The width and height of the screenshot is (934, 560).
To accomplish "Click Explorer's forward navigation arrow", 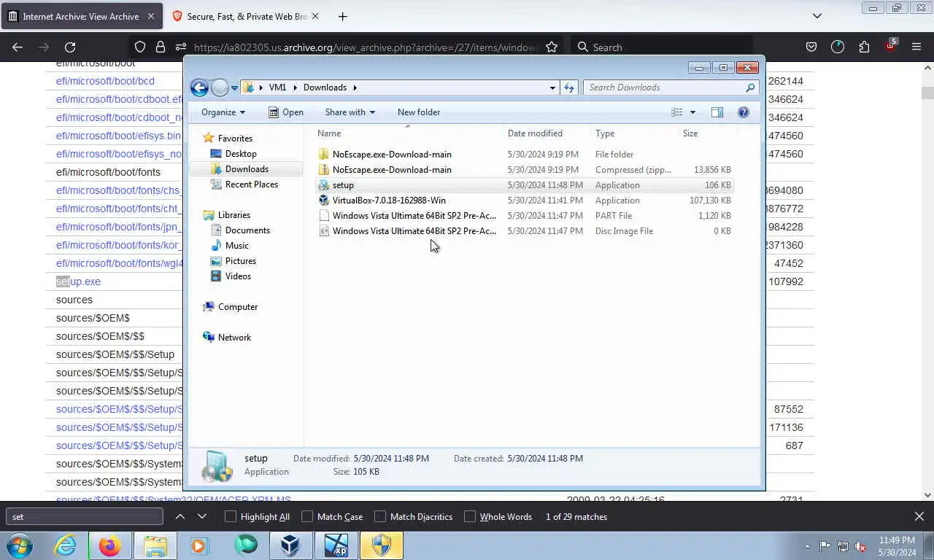I will [220, 87].
